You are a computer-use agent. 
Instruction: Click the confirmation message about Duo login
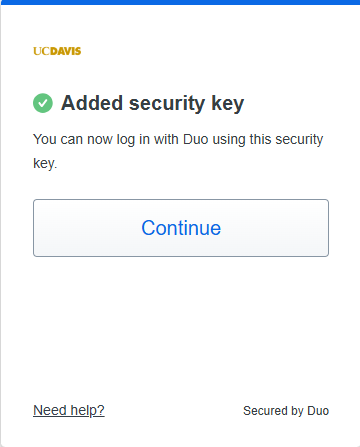coord(178,151)
